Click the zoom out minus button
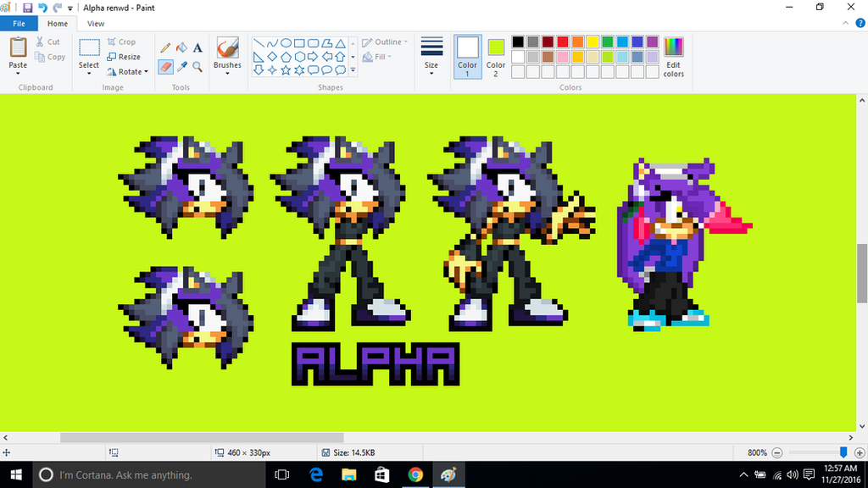Screen dimensions: 868x488 pyautogui.click(x=777, y=452)
